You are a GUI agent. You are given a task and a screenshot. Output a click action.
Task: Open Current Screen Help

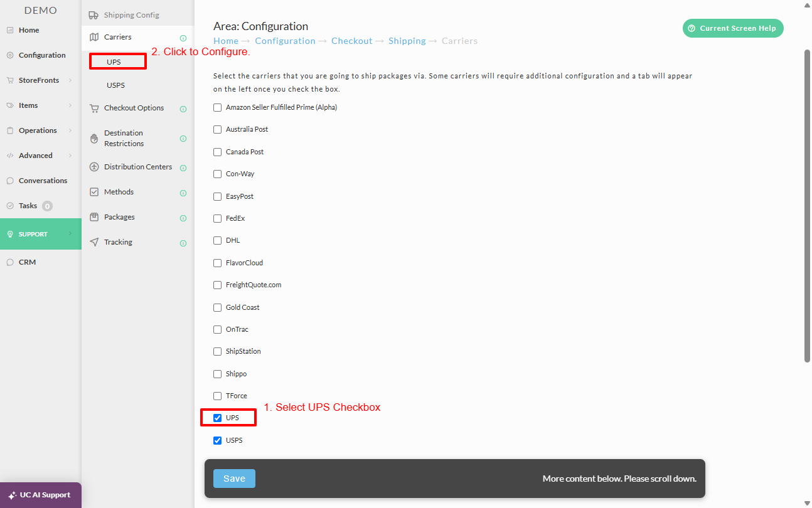pyautogui.click(x=733, y=28)
